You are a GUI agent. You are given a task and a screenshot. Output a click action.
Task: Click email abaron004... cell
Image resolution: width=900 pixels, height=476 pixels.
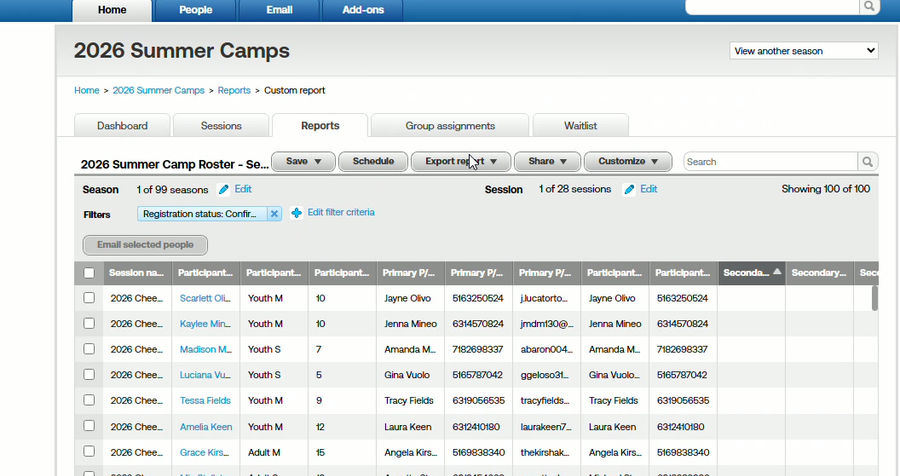pos(546,349)
